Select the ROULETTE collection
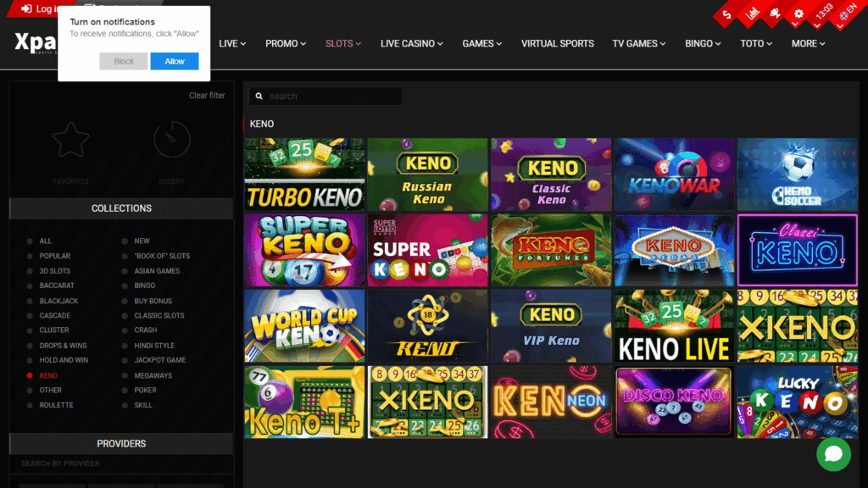Viewport: 868px width, 488px height. [x=56, y=405]
